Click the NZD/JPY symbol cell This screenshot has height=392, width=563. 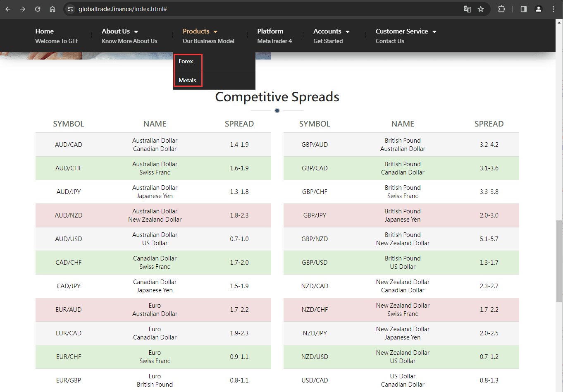[315, 333]
